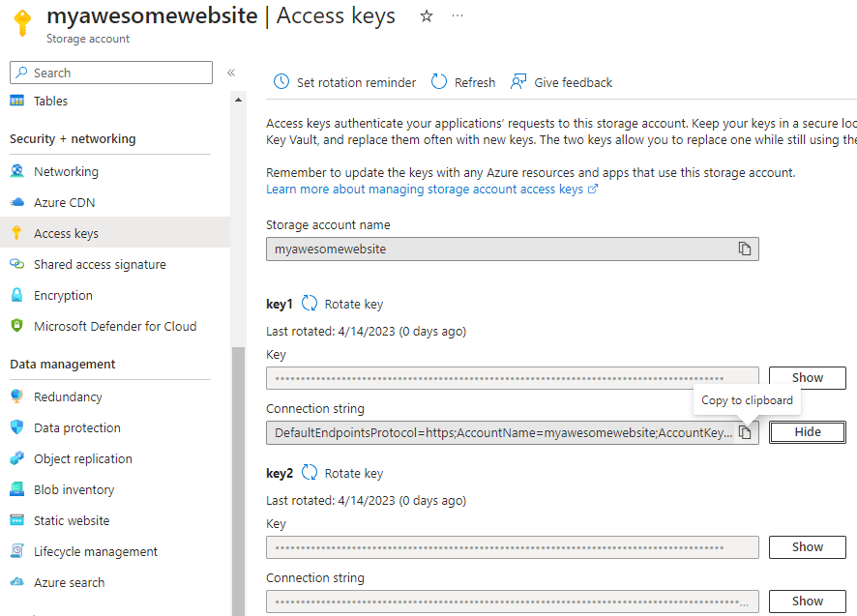857x616 pixels.
Task: Click the Encryption lock icon
Action: tap(17, 295)
